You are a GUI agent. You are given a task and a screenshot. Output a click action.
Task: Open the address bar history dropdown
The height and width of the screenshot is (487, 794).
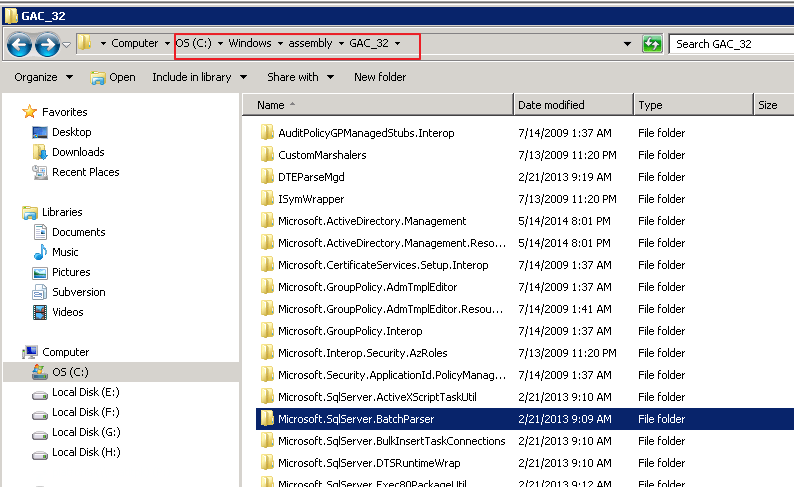(627, 44)
